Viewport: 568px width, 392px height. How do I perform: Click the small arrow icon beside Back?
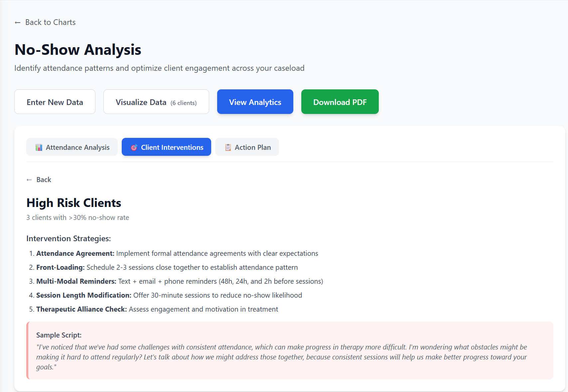pyautogui.click(x=29, y=180)
